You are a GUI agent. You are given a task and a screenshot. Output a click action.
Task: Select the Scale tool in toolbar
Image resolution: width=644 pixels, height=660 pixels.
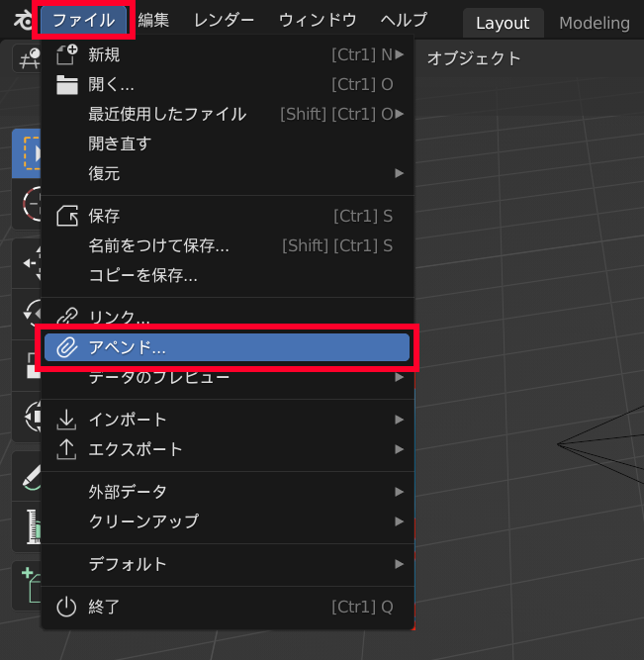27,365
